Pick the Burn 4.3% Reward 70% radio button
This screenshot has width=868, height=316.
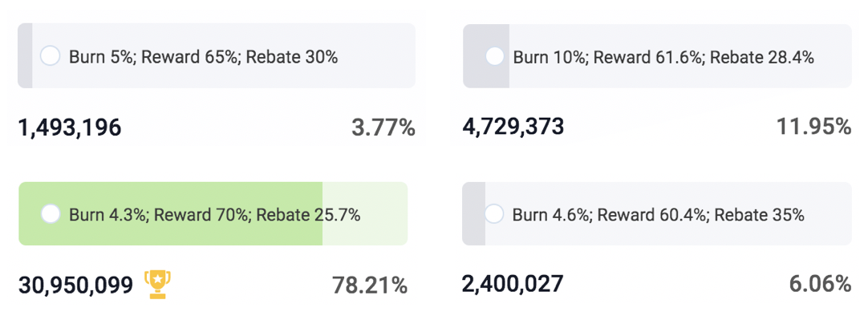click(51, 213)
